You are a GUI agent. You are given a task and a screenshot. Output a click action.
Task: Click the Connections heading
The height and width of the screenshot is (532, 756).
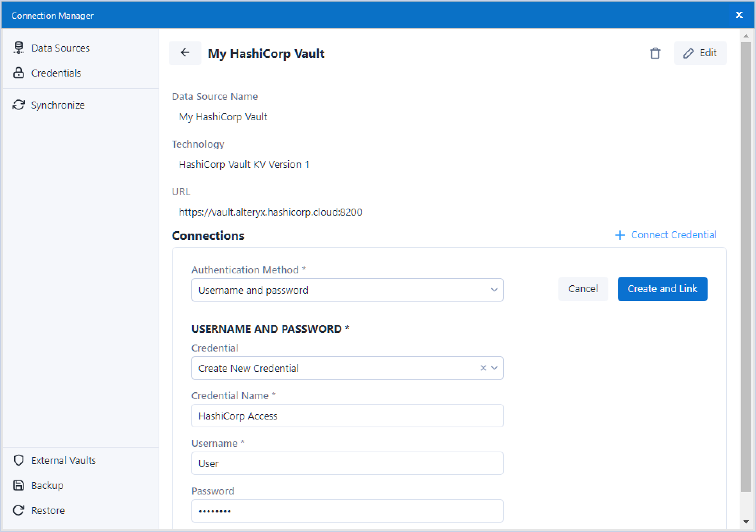coord(208,236)
